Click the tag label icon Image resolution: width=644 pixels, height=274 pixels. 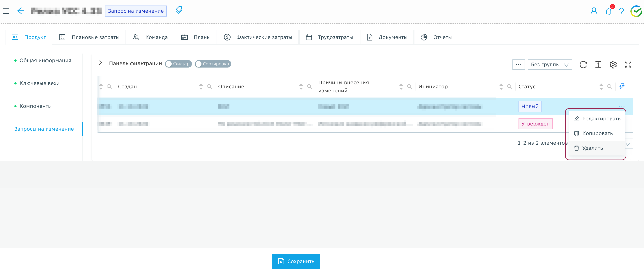(179, 10)
